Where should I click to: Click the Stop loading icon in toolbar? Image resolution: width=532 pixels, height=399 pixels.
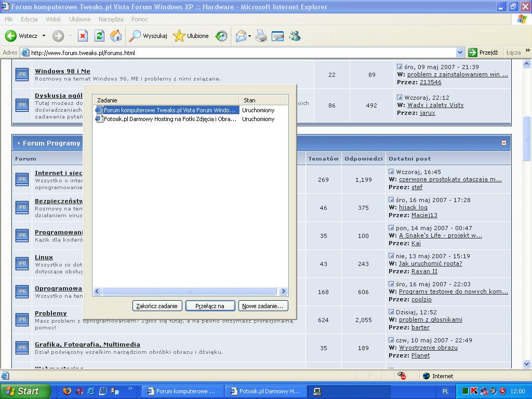[83, 36]
